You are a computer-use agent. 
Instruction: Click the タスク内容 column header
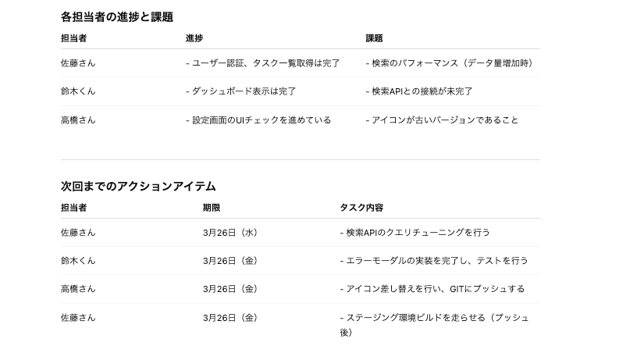(361, 208)
